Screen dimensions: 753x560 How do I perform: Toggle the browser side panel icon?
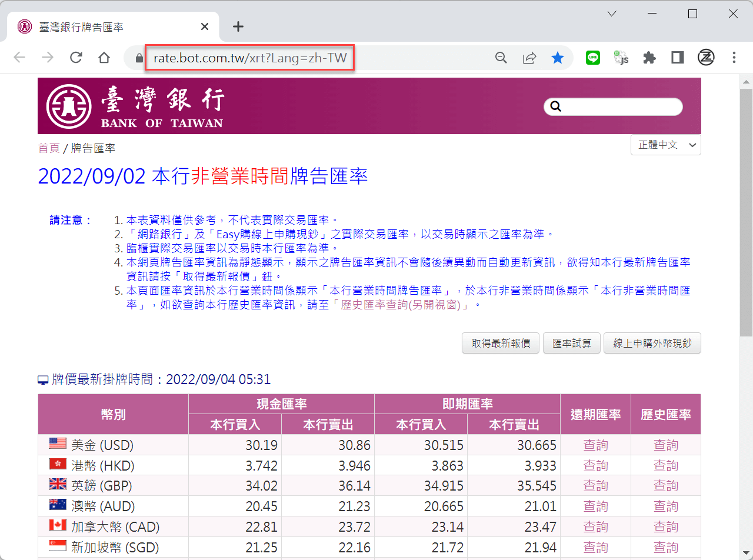tap(678, 58)
